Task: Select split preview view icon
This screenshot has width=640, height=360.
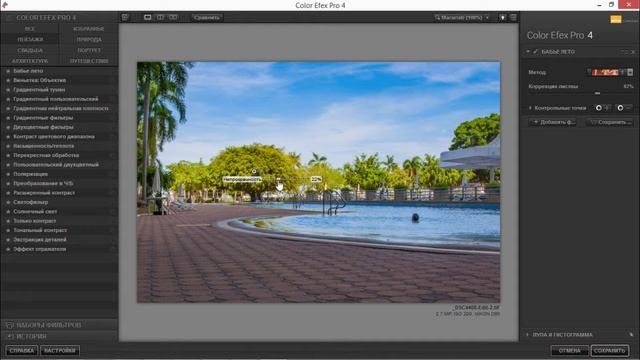Action: [160, 18]
